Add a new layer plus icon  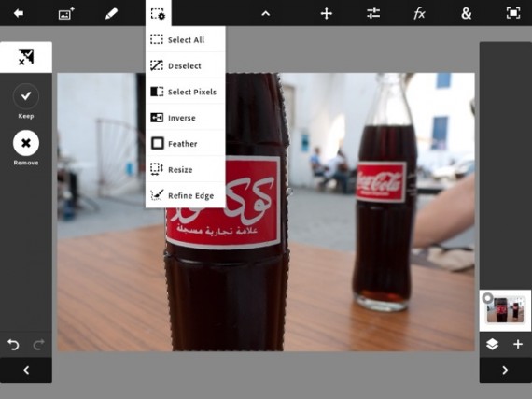[518, 344]
